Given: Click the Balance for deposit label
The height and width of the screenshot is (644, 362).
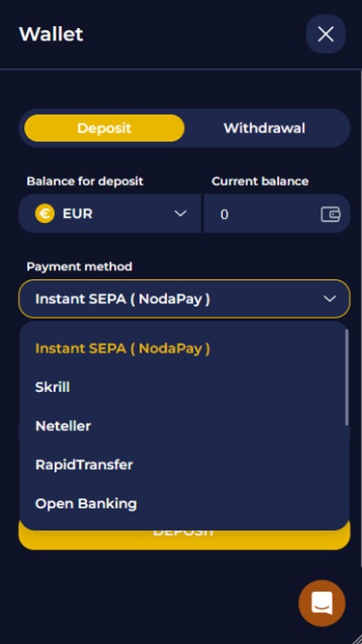Looking at the screenshot, I should (85, 182).
